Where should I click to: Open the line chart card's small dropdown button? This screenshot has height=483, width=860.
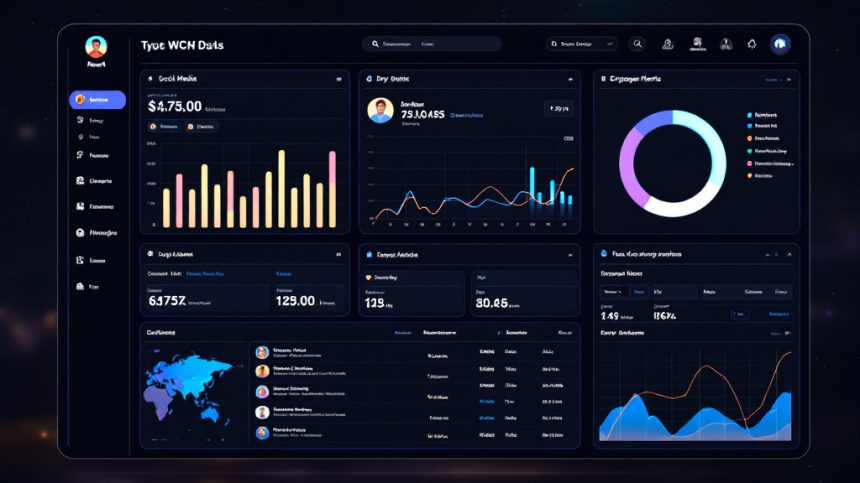pos(558,108)
